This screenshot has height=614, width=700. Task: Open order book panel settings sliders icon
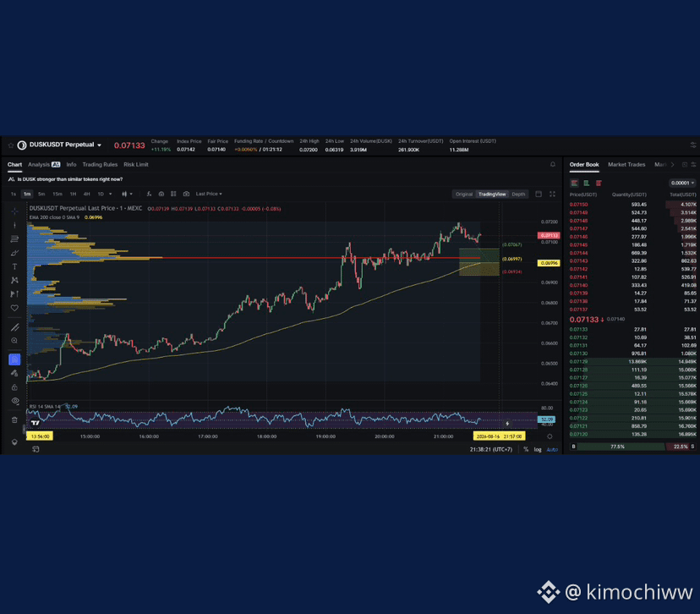click(693, 165)
